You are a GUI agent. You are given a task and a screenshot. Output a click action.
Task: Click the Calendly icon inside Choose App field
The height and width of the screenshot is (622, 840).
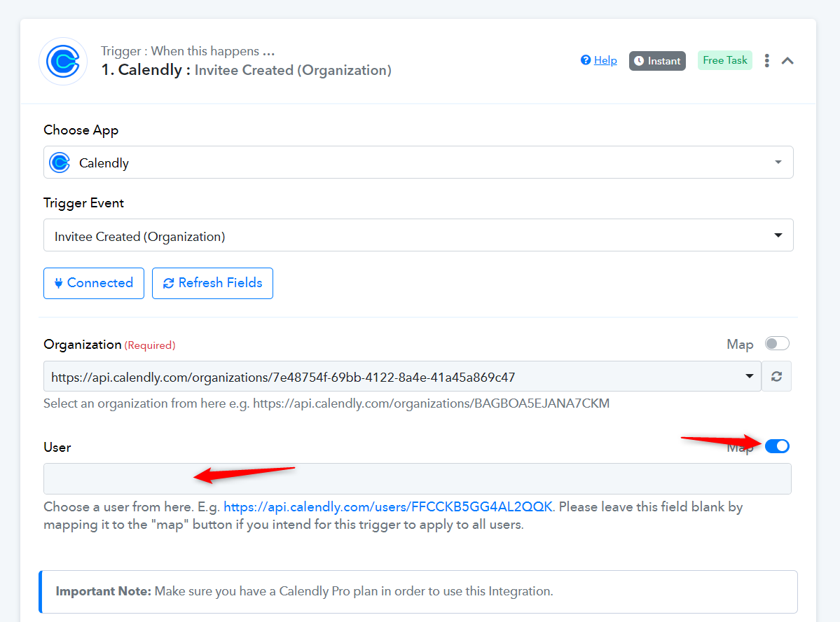[x=60, y=163]
